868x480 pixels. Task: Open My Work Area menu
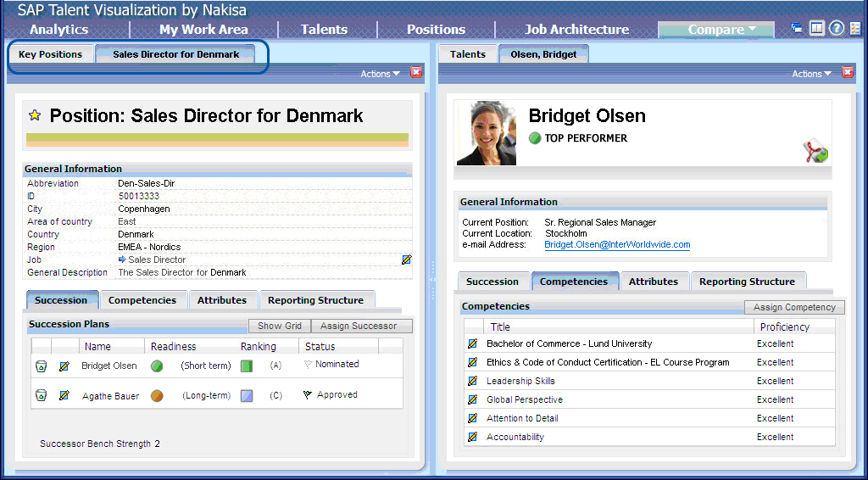[203, 30]
